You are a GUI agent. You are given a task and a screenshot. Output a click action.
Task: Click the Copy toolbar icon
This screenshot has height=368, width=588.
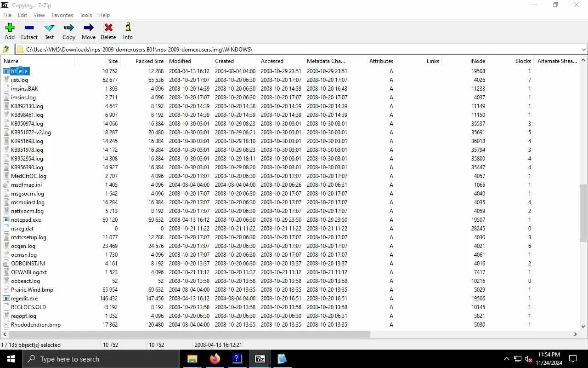(x=69, y=28)
